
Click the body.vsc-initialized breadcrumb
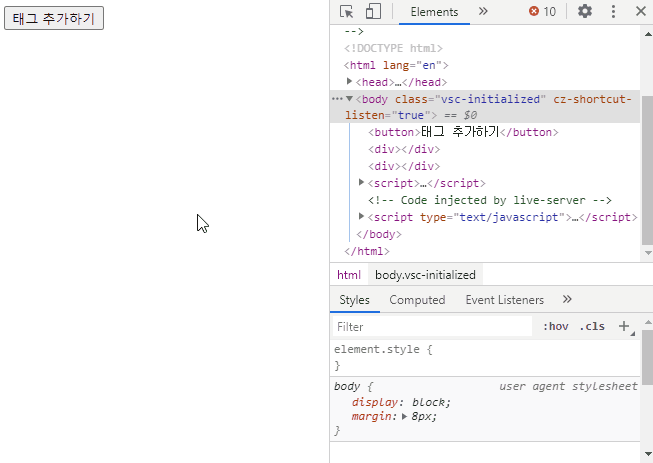coord(425,275)
